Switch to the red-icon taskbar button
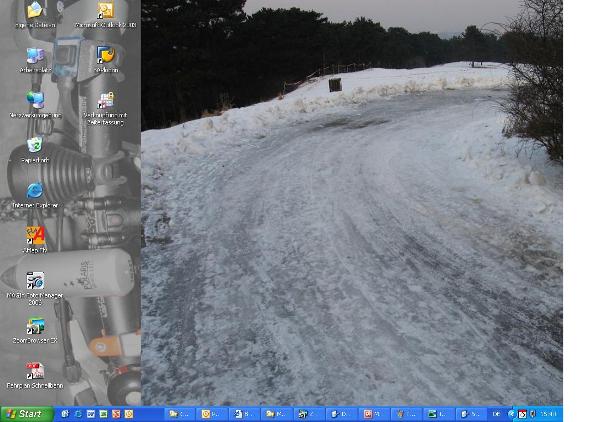This screenshot has width=612, height=422. click(375, 414)
